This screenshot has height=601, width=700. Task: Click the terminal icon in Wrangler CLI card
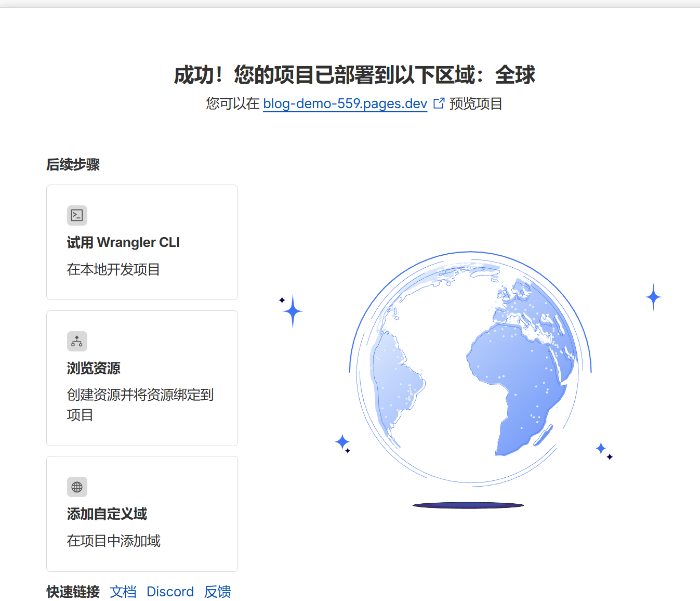(77, 215)
